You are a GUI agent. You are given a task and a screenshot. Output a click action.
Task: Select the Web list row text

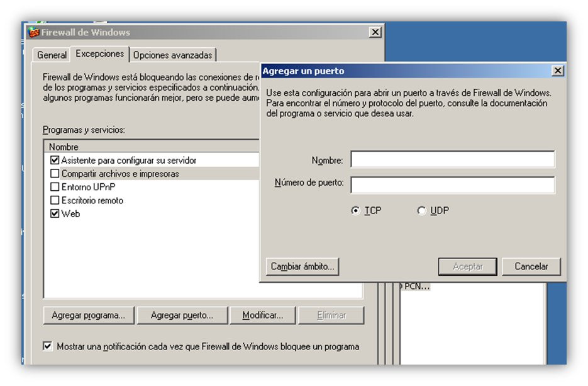click(70, 213)
